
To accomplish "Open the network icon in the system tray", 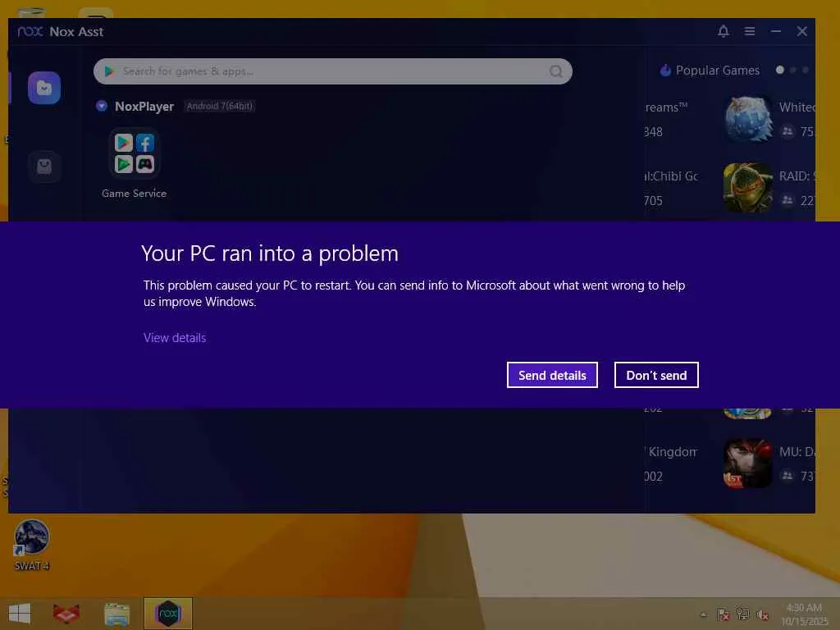I will (743, 614).
